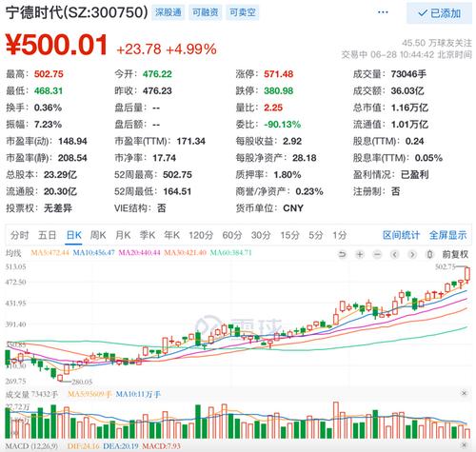Click the 成交量 73432手 volume label

coord(31,394)
